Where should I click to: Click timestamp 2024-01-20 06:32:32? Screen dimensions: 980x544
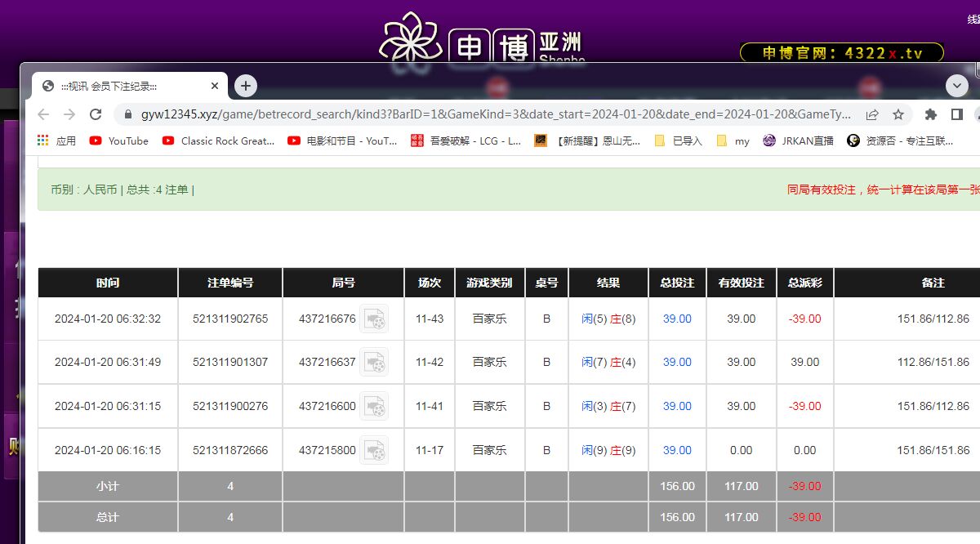coord(108,319)
